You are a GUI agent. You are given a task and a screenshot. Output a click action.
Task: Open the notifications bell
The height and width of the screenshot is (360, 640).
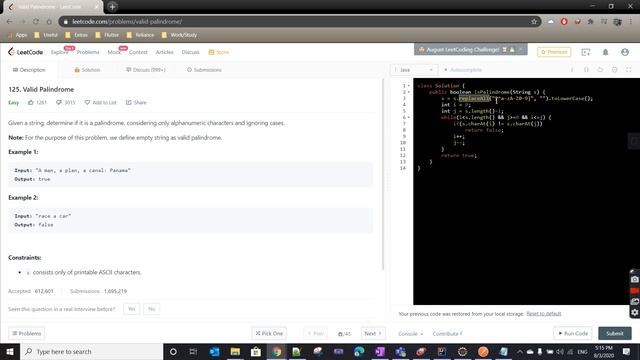(x=605, y=52)
